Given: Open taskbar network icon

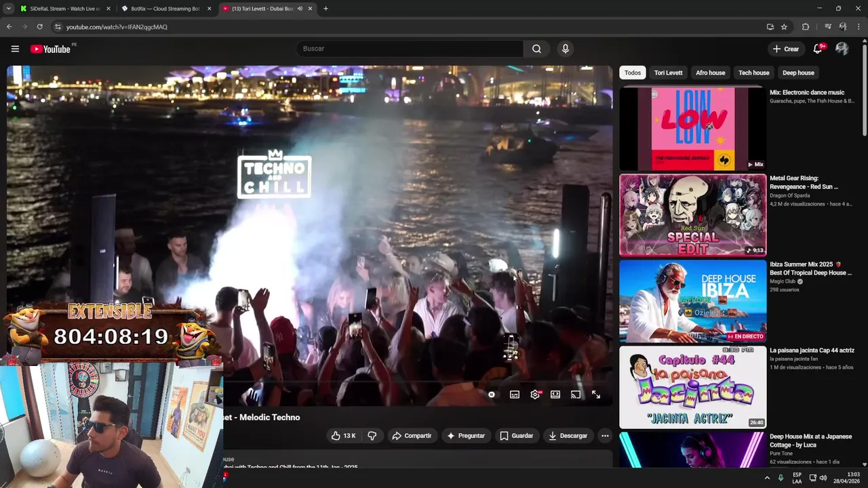Looking at the screenshot, I should pos(812,478).
